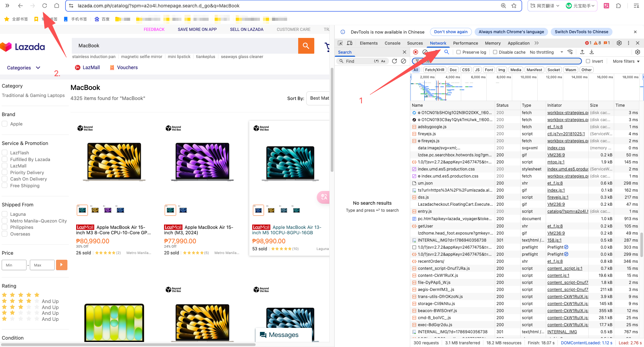Switch to the Console tab
Screen dimensions: 644x347
pos(392,43)
